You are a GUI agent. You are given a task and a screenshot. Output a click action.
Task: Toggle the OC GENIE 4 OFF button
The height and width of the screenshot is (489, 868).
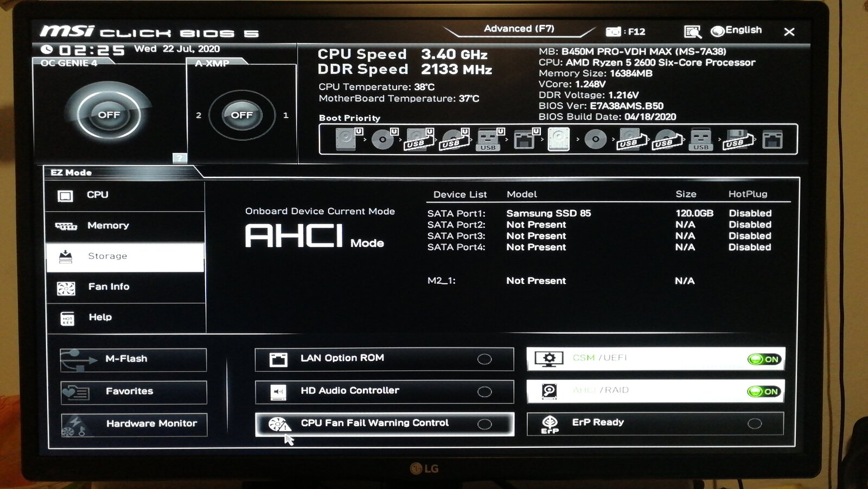[108, 115]
